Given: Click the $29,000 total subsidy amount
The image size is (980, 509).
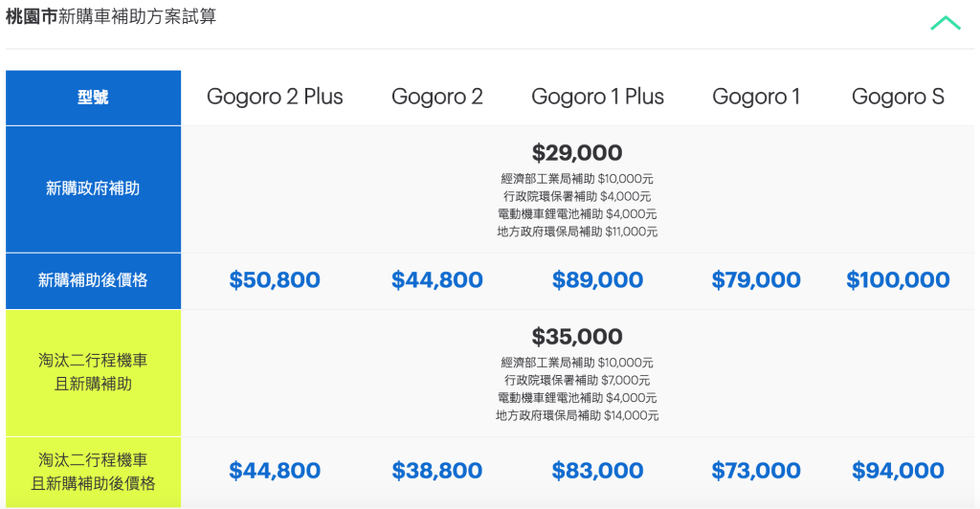Looking at the screenshot, I should tap(577, 153).
